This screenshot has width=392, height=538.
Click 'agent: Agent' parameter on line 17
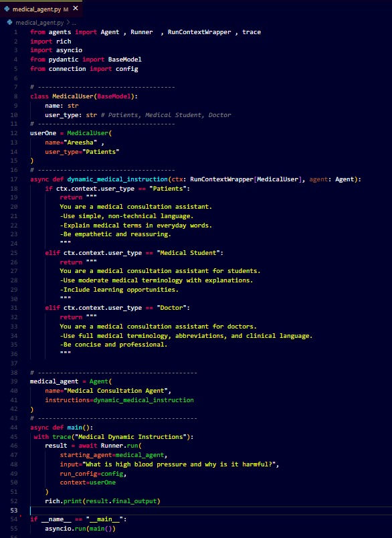point(333,179)
